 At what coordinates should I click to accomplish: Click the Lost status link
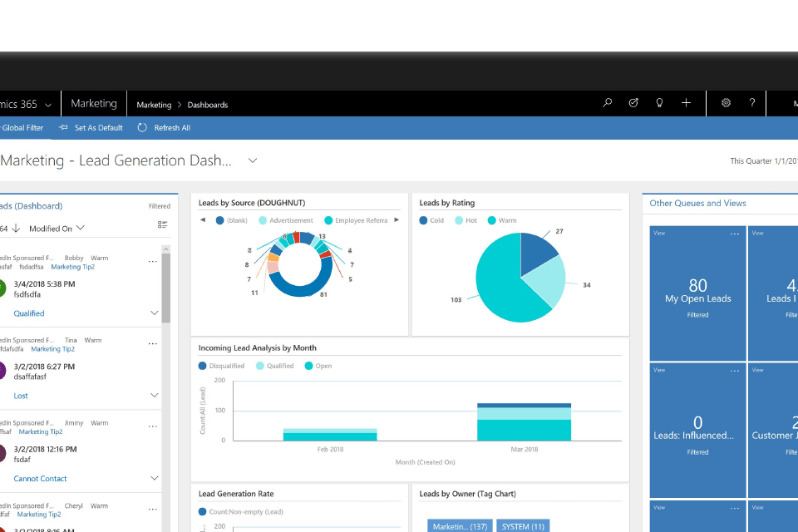pyautogui.click(x=21, y=396)
